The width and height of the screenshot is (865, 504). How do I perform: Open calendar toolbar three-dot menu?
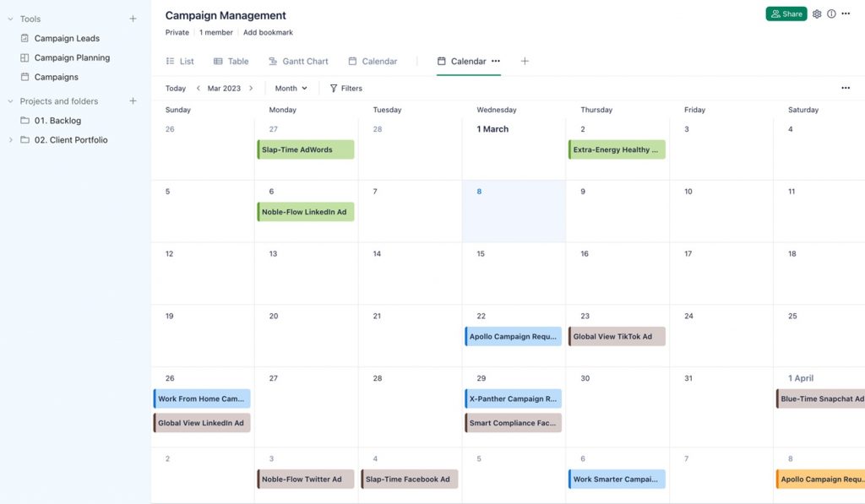(846, 89)
